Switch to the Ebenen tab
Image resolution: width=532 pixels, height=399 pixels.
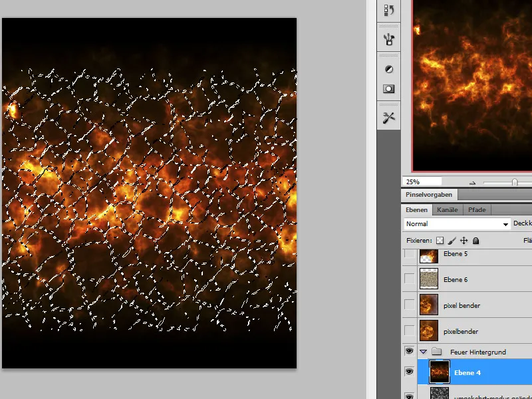coord(417,209)
